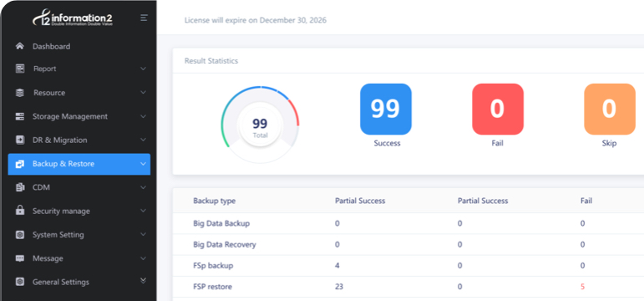The image size is (644, 301).
Task: Click the orange Skip count tile
Action: tap(610, 109)
